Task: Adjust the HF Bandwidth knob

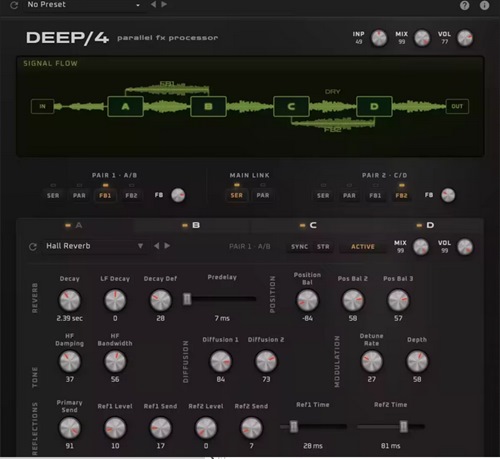Action: pyautogui.click(x=115, y=361)
